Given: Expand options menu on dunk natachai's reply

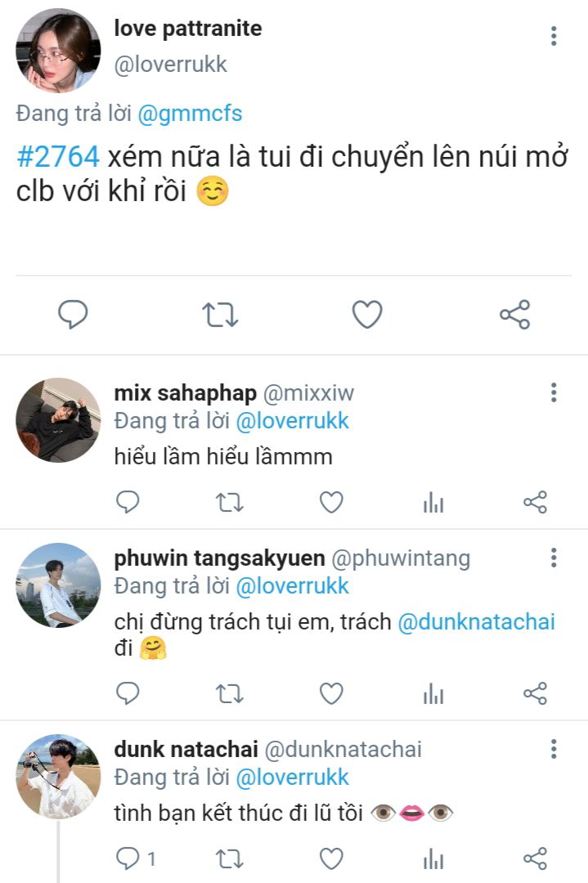Looking at the screenshot, I should tap(554, 749).
